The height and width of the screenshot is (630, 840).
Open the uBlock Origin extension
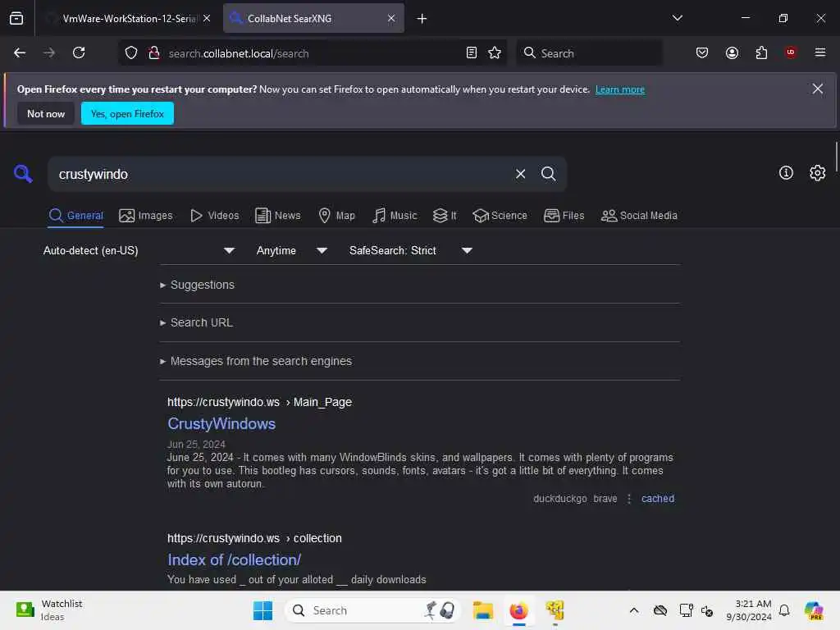[x=791, y=52]
